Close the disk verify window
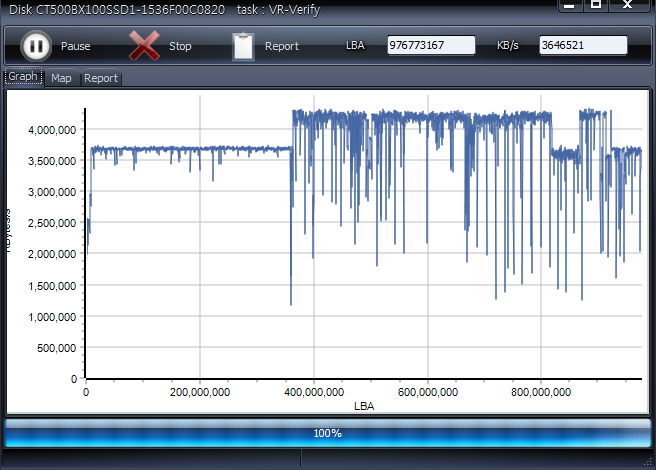This screenshot has height=470, width=656. pos(628,5)
